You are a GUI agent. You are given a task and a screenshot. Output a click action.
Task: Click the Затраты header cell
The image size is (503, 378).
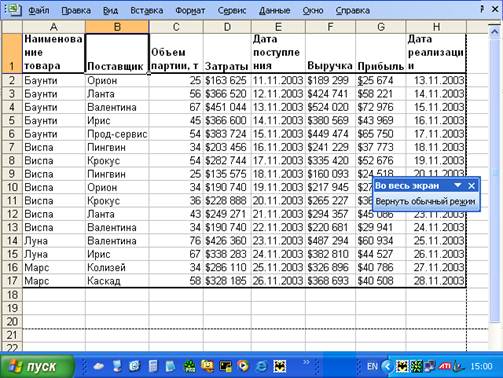227,53
